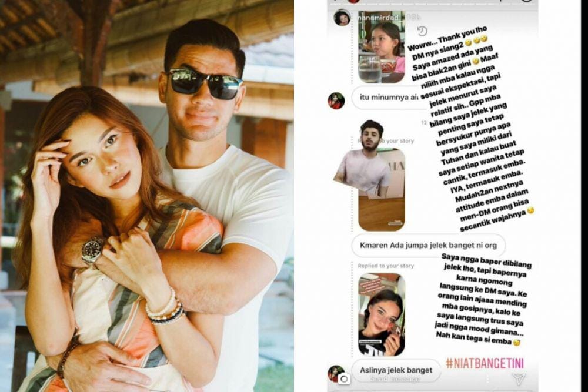Open the story thumbnail of the bearded man
588x392 pixels.
382,189
